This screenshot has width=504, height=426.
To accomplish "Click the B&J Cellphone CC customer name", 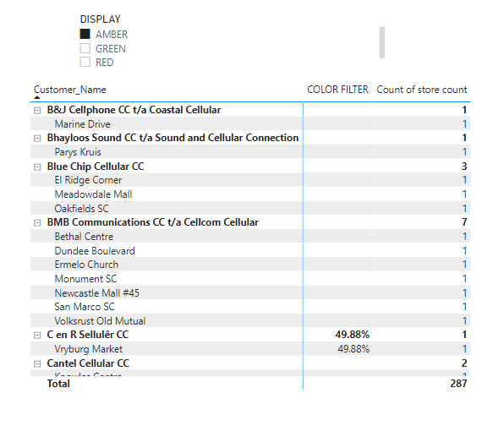I will [134, 110].
